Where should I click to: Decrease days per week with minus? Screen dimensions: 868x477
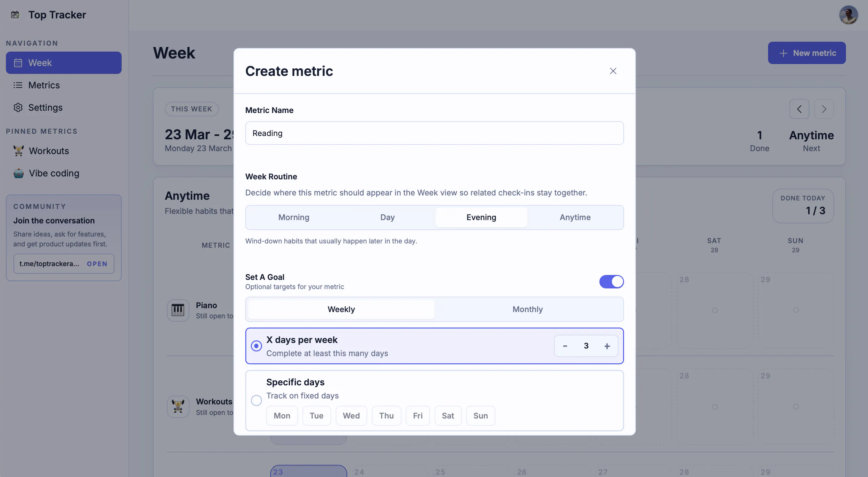[565, 346]
